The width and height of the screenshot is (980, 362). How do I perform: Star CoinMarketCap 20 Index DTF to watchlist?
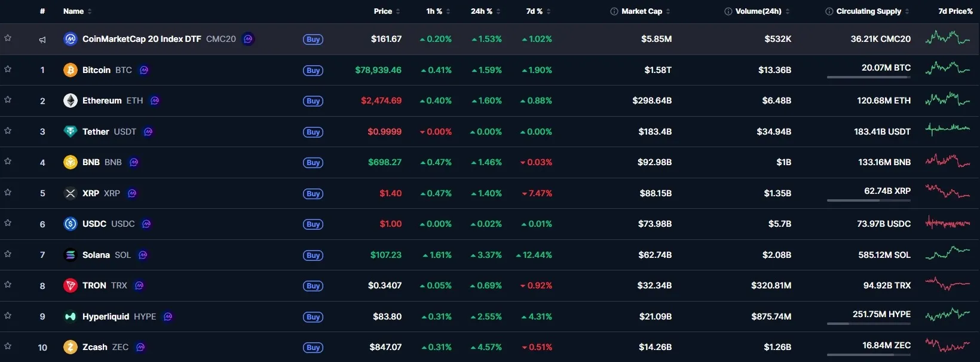click(x=8, y=38)
